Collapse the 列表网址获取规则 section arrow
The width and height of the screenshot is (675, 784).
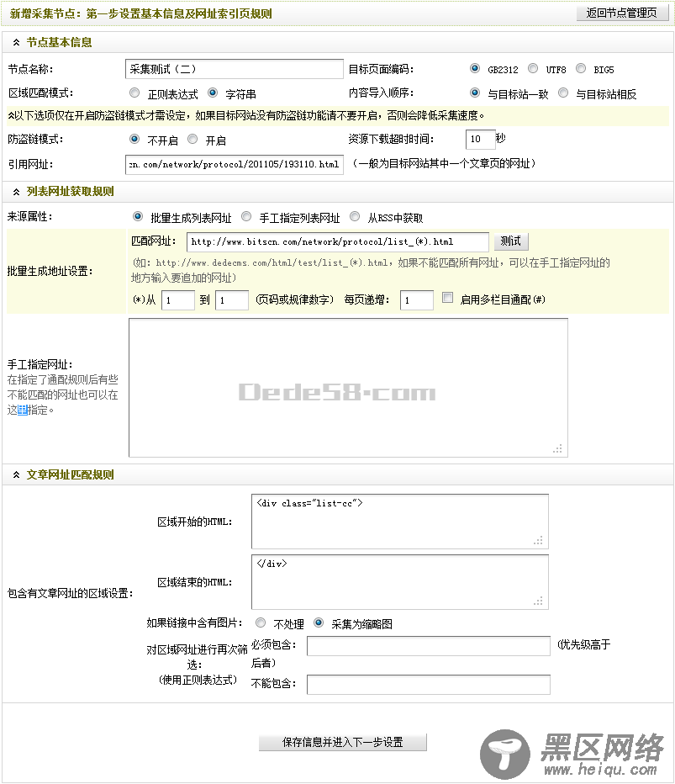pyautogui.click(x=16, y=192)
